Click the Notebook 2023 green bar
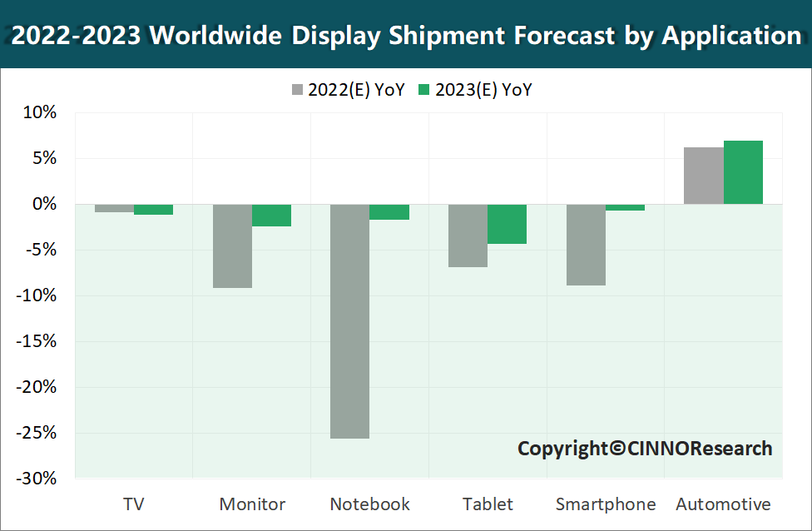 pyautogui.click(x=389, y=212)
